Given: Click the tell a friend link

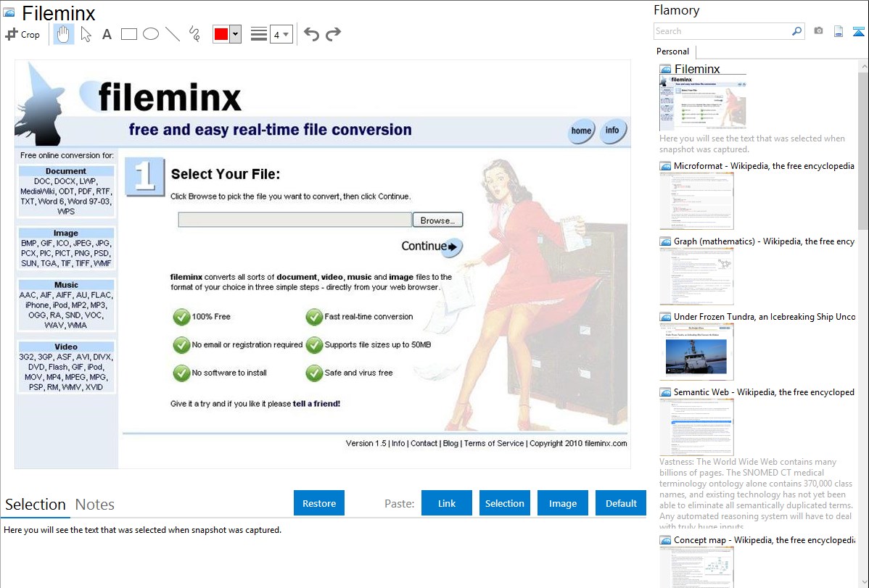Looking at the screenshot, I should (x=316, y=403).
